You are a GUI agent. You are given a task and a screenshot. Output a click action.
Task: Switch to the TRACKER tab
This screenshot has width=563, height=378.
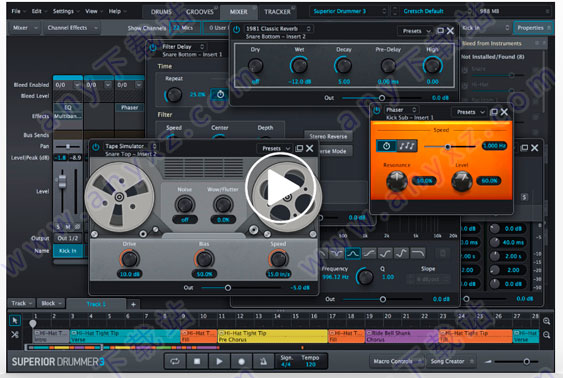pos(277,12)
